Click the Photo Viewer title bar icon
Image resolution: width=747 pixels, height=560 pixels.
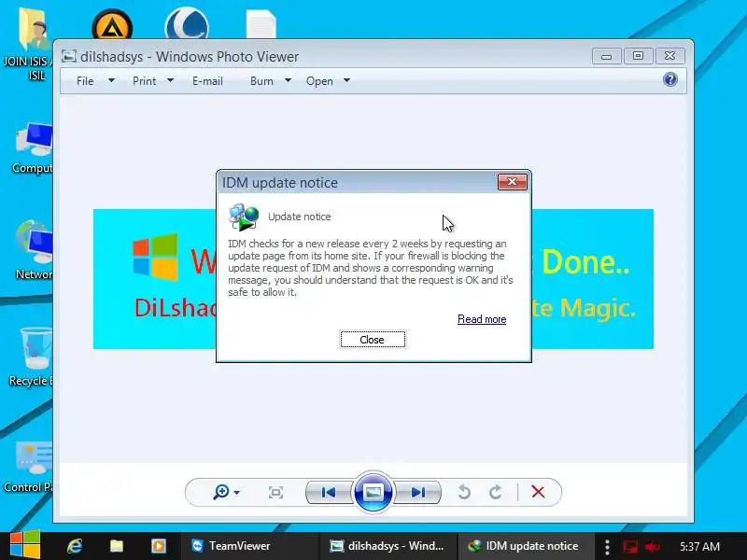point(68,56)
